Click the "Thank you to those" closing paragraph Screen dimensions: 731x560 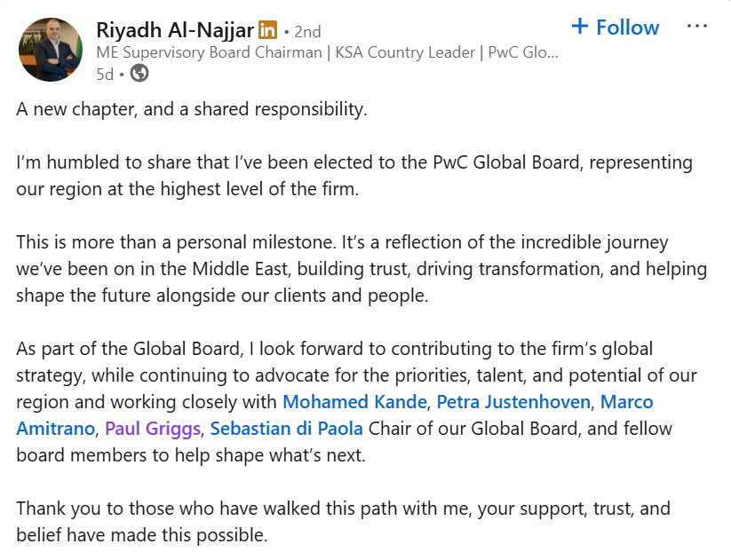click(343, 522)
